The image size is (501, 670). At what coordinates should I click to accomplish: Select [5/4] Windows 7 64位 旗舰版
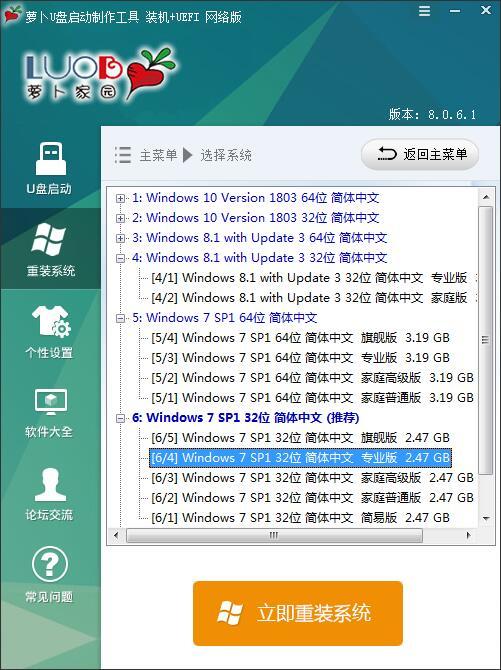(300, 338)
